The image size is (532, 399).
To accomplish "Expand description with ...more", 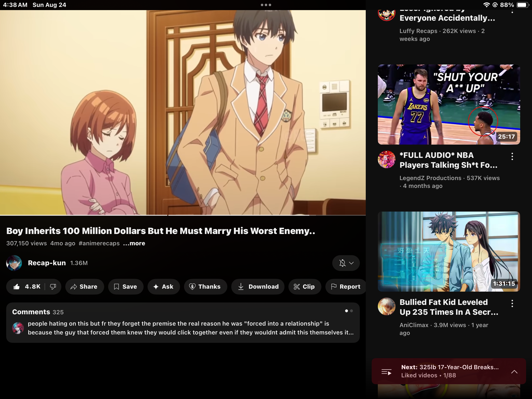I will (x=134, y=243).
